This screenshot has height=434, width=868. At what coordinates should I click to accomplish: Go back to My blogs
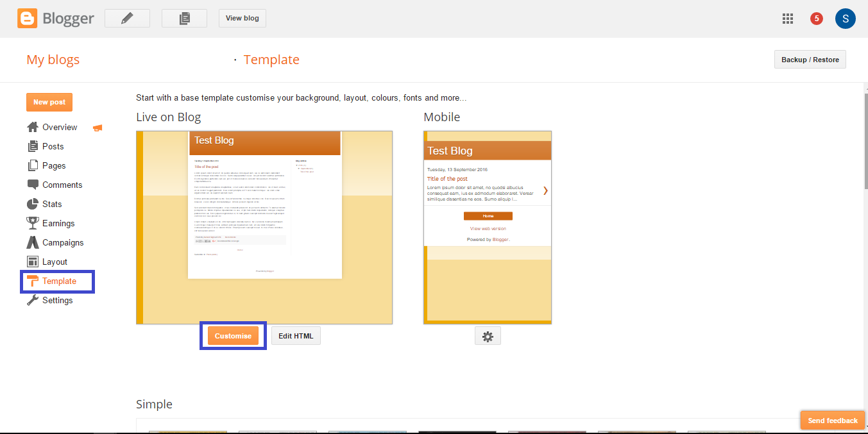[53, 59]
